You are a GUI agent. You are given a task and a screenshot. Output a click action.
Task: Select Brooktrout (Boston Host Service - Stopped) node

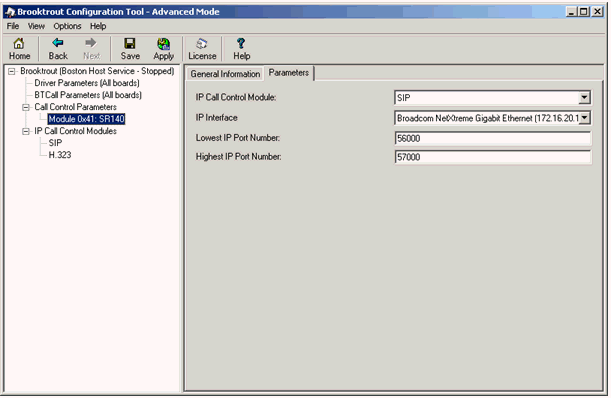pos(97,71)
